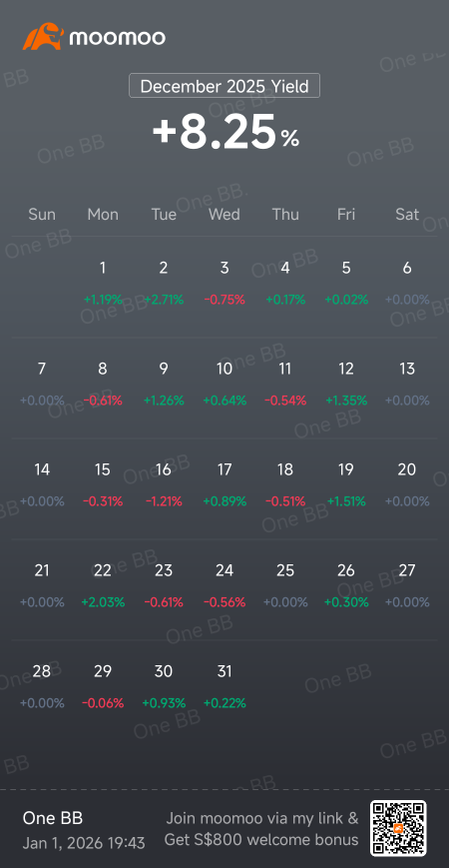Select day 12 with +1.35% gain

click(x=346, y=385)
